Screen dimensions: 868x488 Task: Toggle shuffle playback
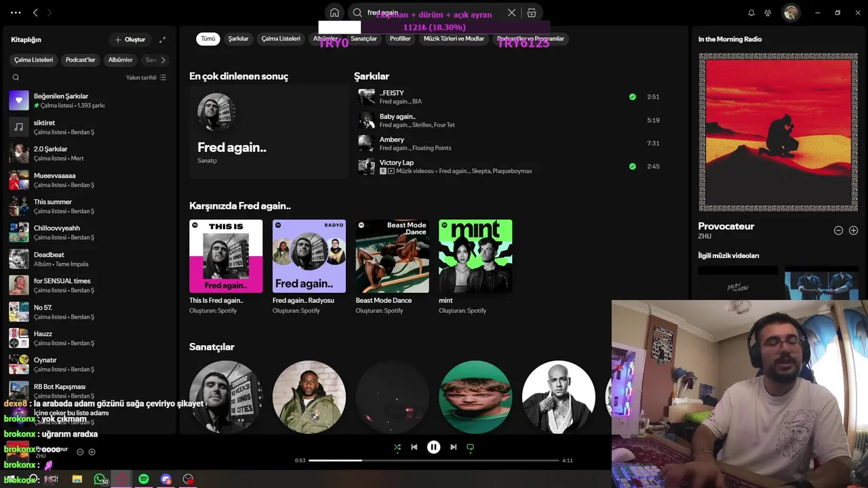click(x=397, y=447)
